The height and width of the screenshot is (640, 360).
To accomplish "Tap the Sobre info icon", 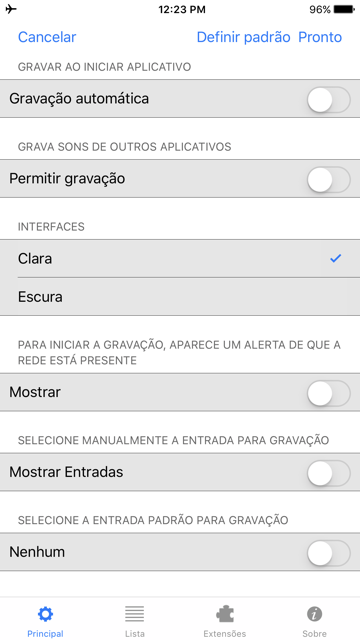I will (x=314, y=613).
